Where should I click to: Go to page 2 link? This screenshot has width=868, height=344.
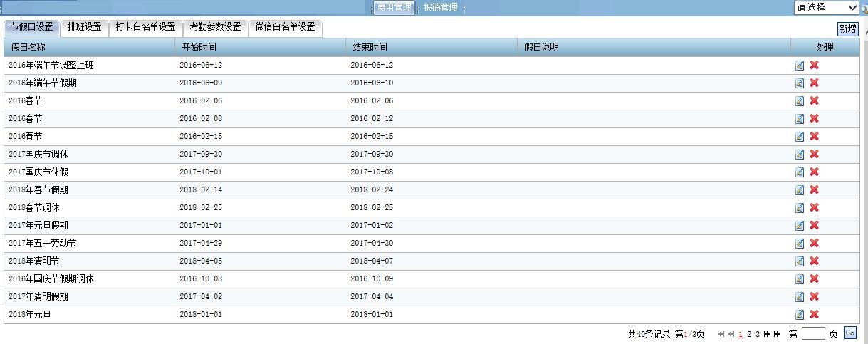(749, 334)
